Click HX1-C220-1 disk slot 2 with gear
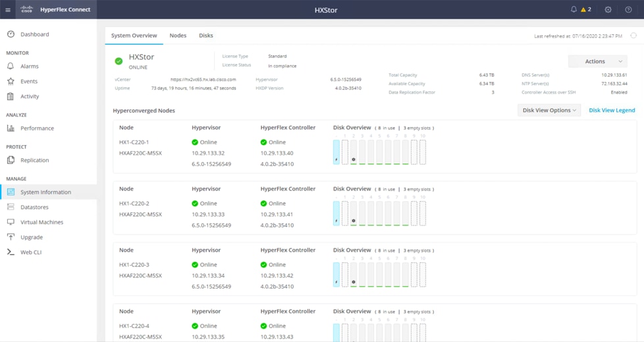644x342 pixels. [x=354, y=152]
